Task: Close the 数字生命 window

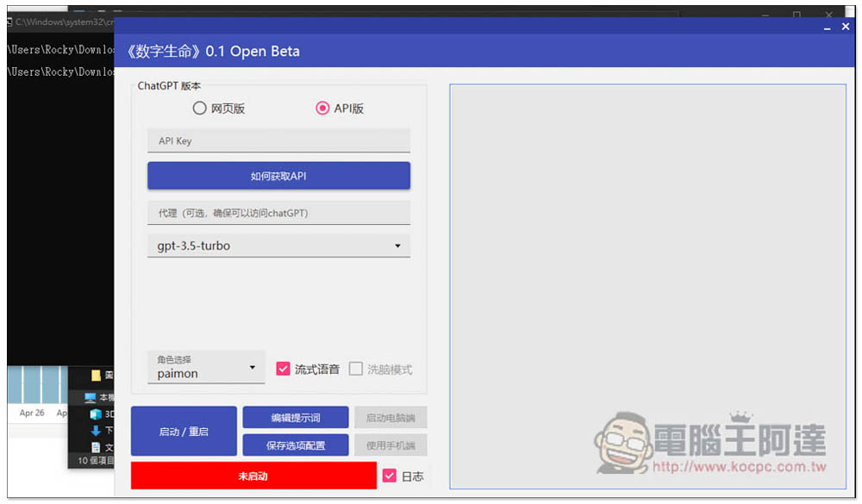Action: (x=846, y=27)
